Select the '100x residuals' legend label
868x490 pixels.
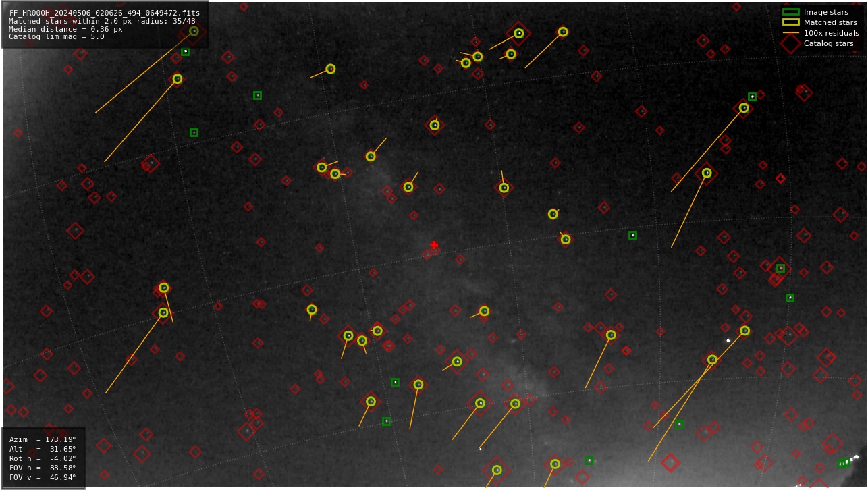point(832,33)
